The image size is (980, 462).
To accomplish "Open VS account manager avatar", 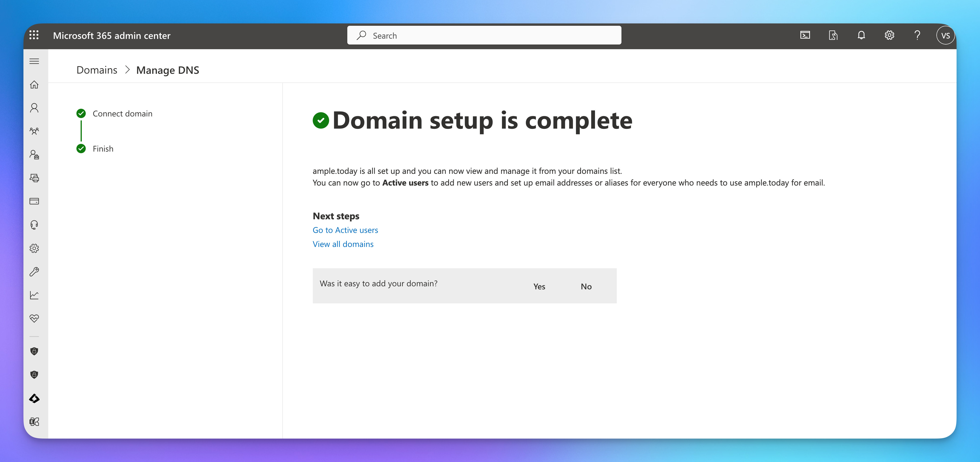I will pyautogui.click(x=945, y=35).
